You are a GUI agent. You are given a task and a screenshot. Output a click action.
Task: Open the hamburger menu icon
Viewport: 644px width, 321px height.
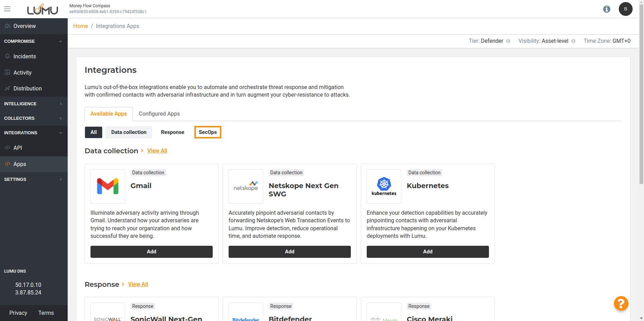tap(7, 9)
